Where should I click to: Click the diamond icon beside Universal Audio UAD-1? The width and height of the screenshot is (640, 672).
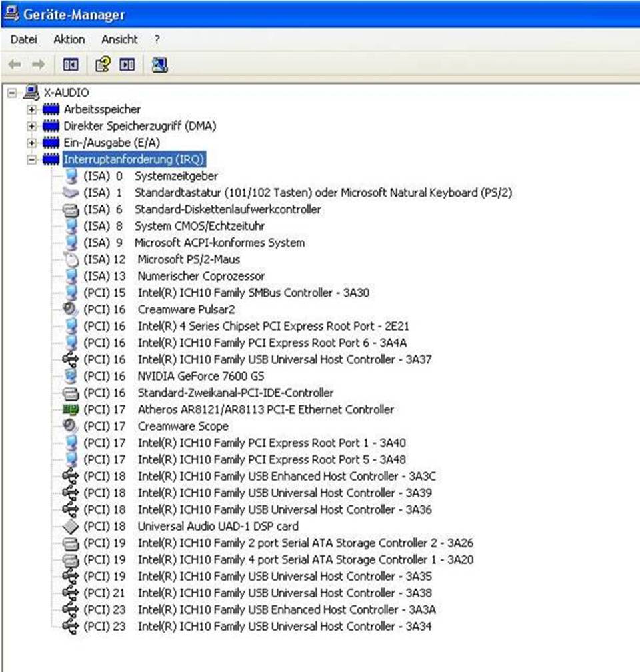70,526
